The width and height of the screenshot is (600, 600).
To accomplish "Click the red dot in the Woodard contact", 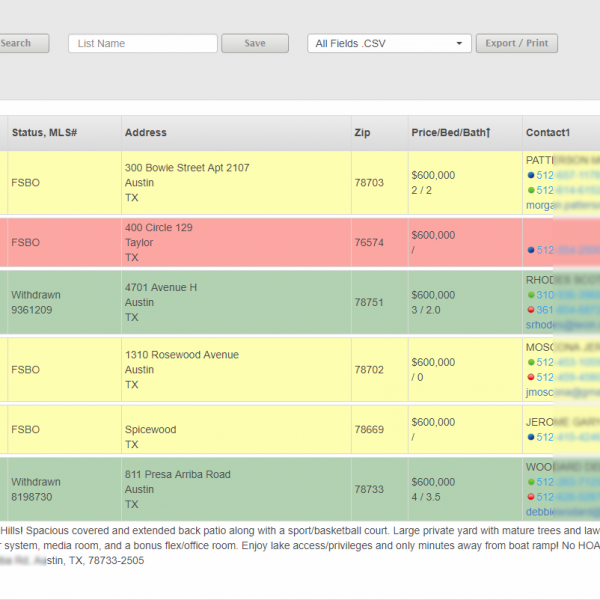I will point(530,497).
